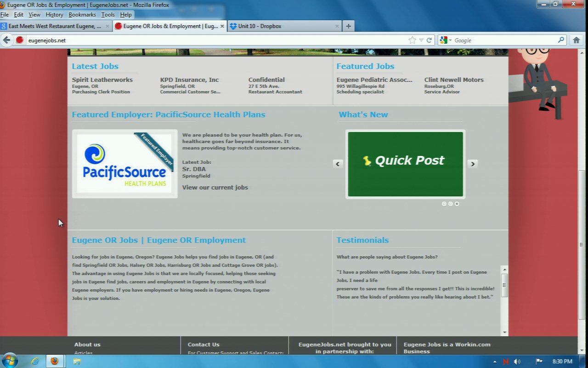Open the search engine dropdown

445,40
